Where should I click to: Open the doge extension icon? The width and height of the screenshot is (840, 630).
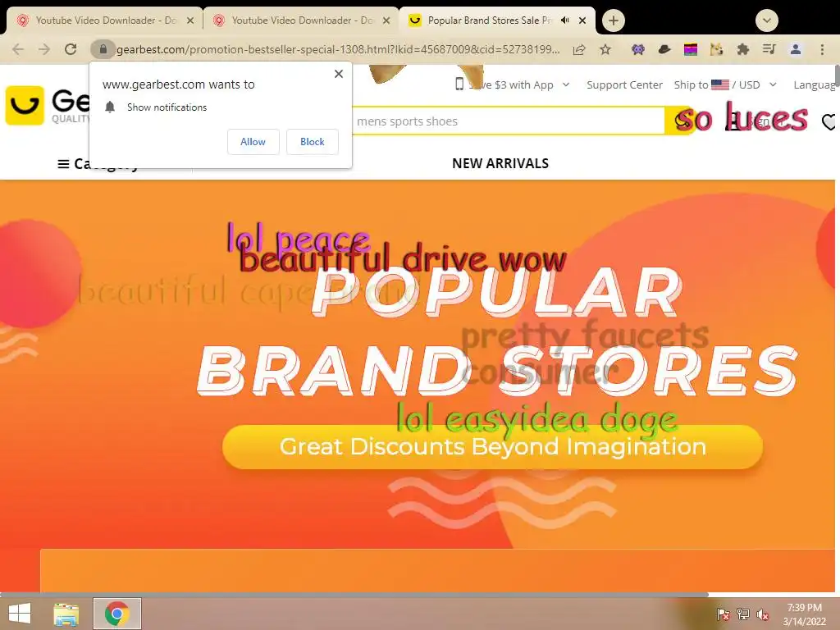coord(716,50)
